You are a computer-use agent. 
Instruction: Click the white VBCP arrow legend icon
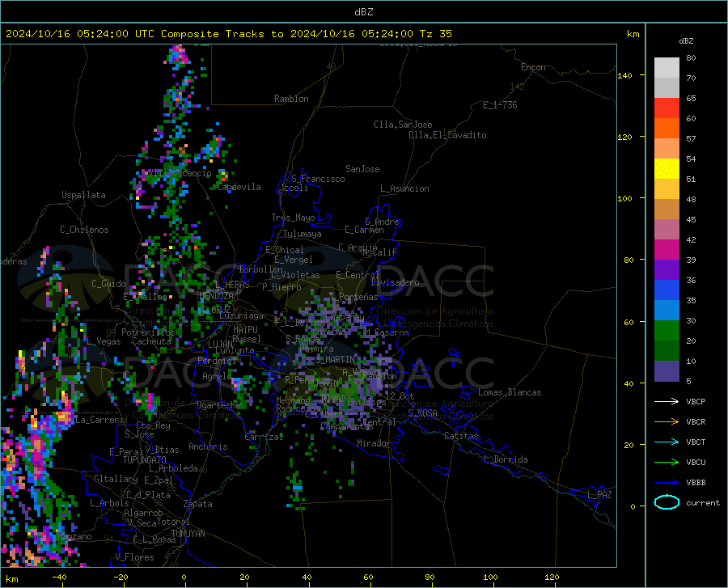[667, 401]
